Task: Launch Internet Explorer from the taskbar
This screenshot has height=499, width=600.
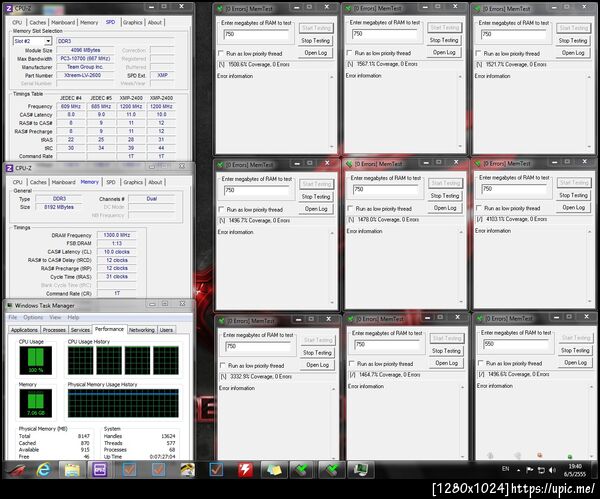Action: (x=43, y=470)
